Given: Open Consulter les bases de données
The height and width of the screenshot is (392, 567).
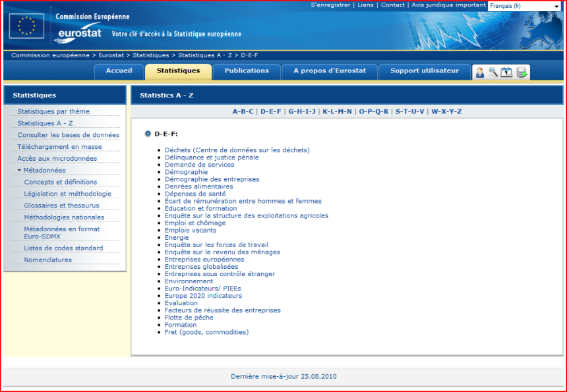Looking at the screenshot, I should click(69, 135).
